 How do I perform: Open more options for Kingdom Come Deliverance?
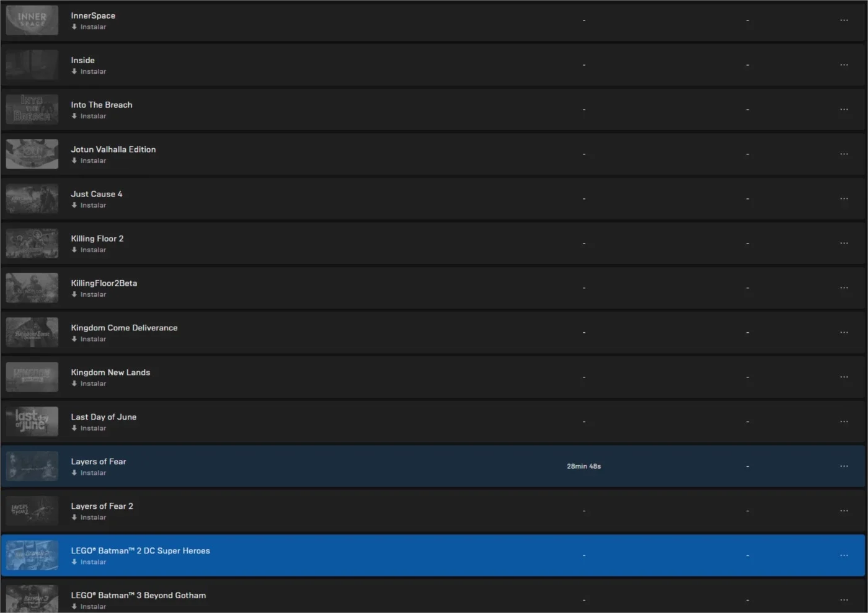tap(844, 333)
